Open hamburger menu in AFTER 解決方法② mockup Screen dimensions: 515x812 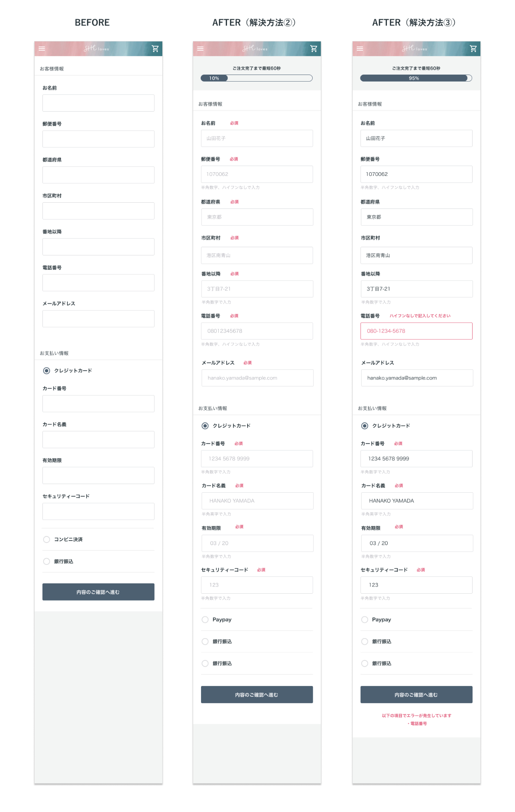[x=200, y=49]
